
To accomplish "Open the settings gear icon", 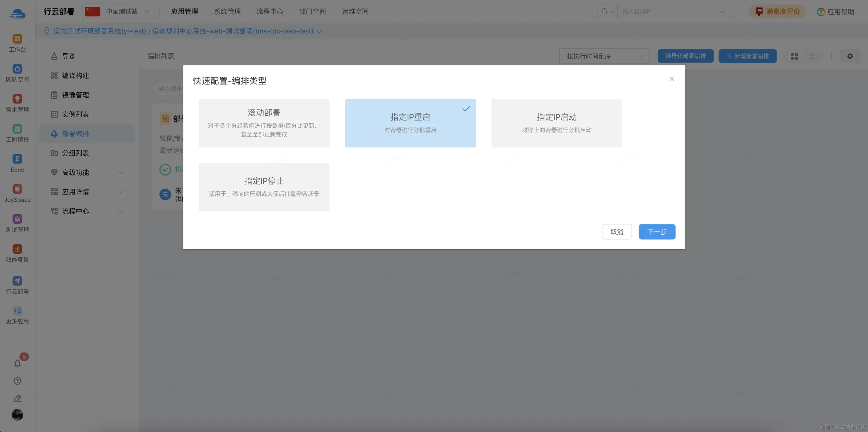I will [x=850, y=56].
